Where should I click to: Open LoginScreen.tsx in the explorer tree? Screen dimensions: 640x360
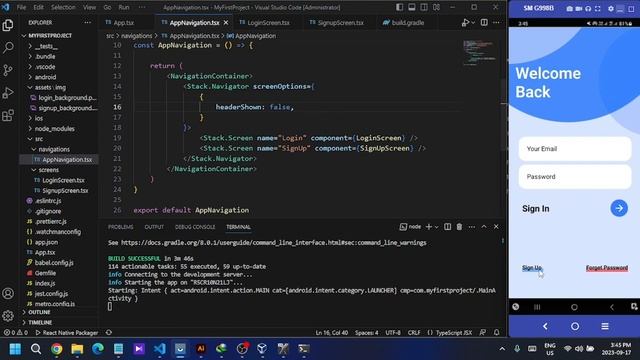coord(63,180)
